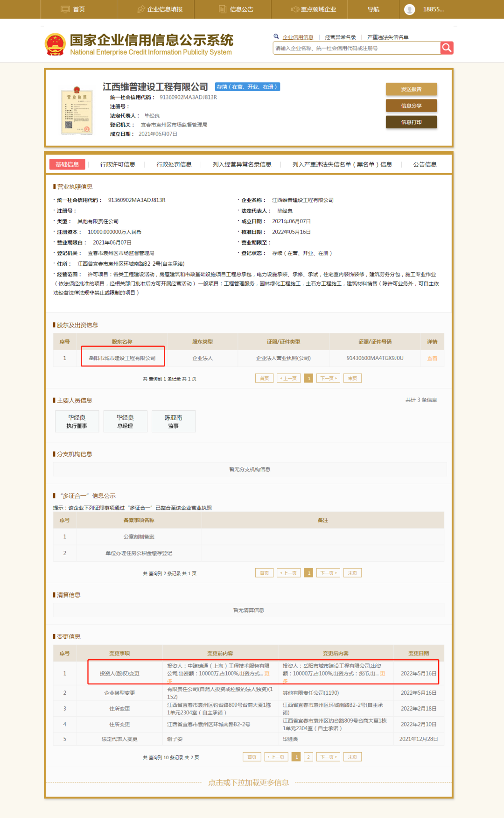
Task: Open 信息公告 in top navigation
Action: click(237, 9)
